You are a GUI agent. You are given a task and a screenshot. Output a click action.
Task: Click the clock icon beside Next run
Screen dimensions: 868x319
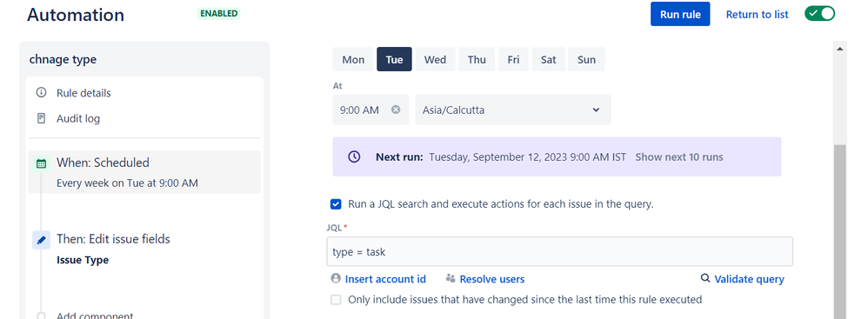click(x=354, y=157)
